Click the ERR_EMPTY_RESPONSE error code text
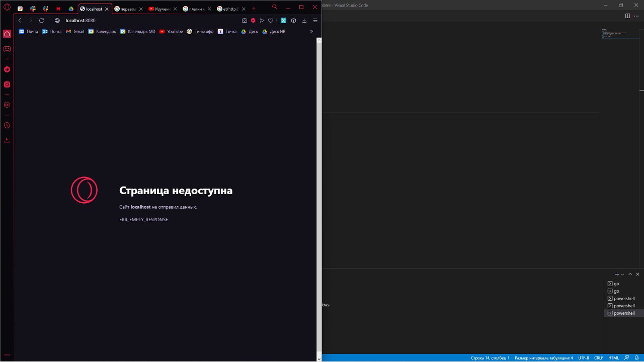The width and height of the screenshot is (644, 362). pyautogui.click(x=143, y=220)
